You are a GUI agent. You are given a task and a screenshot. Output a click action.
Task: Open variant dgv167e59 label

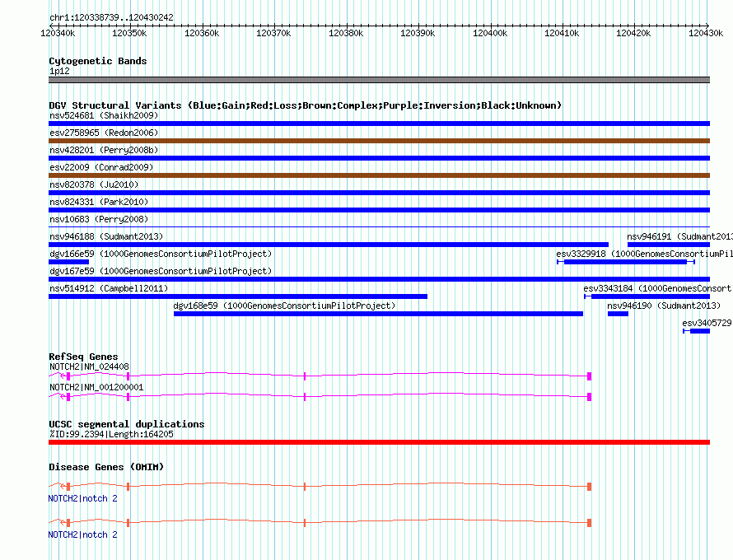(x=161, y=271)
